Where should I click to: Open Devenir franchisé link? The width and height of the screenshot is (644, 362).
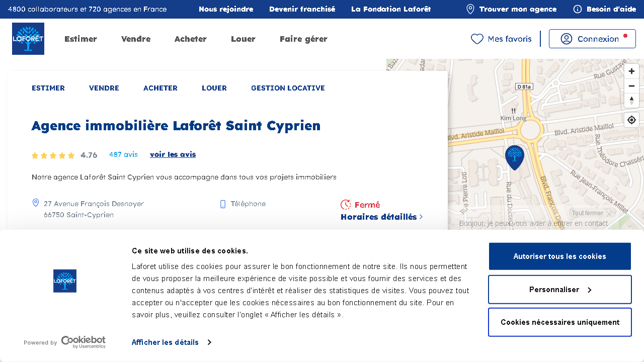[302, 9]
